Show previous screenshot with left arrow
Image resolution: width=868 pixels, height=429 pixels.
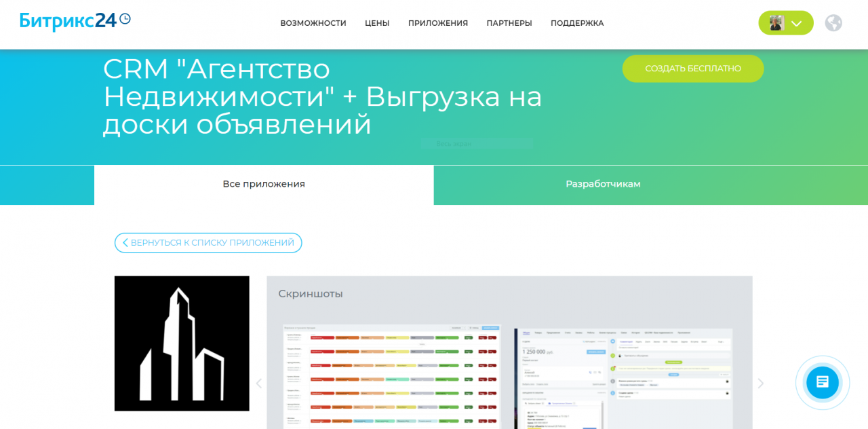(258, 384)
